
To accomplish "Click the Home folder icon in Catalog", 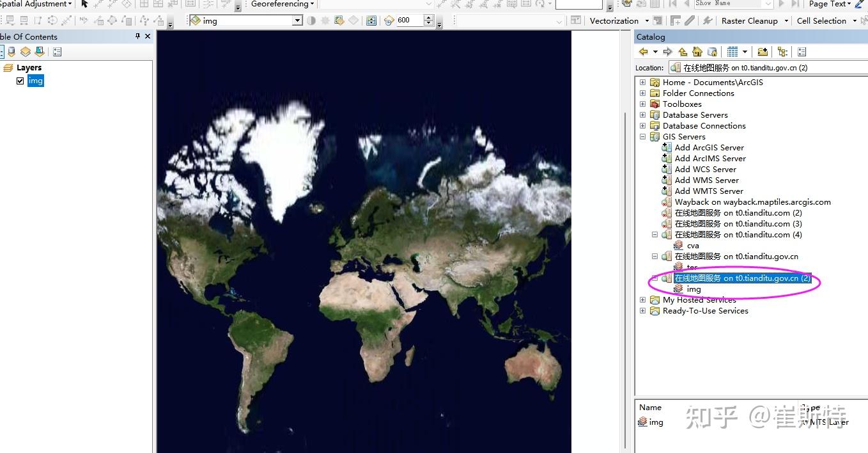I will point(697,51).
